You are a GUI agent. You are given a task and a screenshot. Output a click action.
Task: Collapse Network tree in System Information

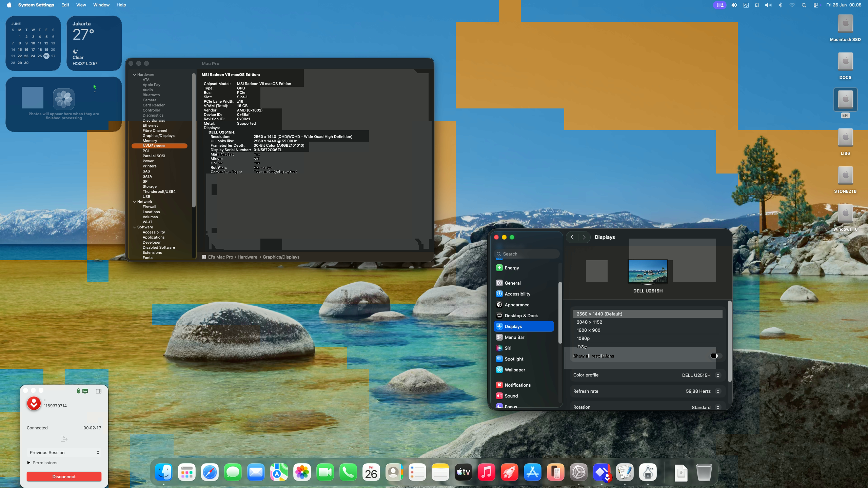(135, 202)
